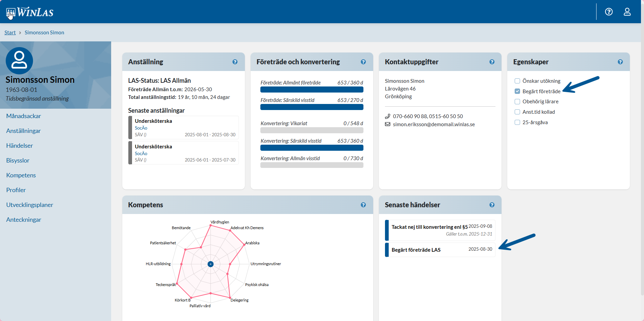The height and width of the screenshot is (321, 644).
Task: Open help for Kontaktuppgifter panel
Action: tap(492, 62)
